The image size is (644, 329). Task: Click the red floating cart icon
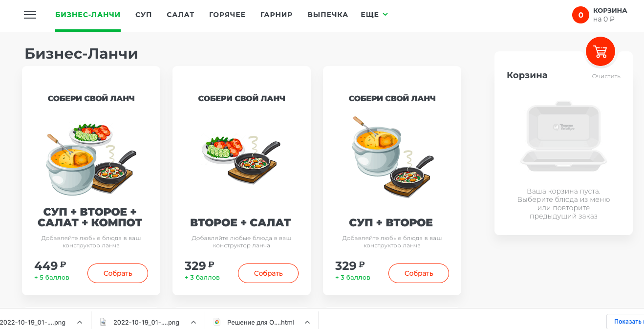click(600, 51)
